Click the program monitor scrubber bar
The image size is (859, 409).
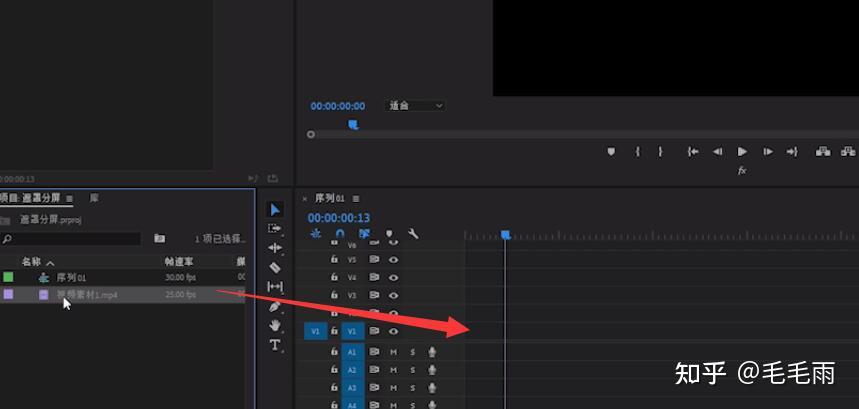[x=582, y=134]
